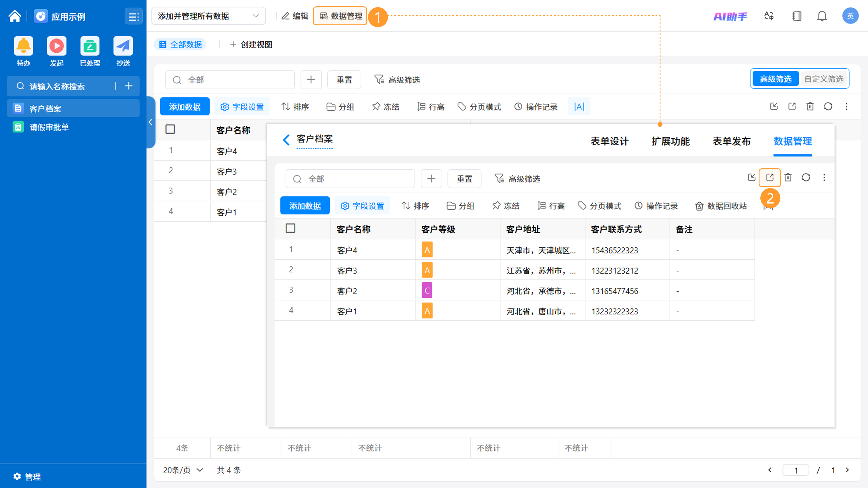Toggle the sidebar menu list icon
Viewport: 868px width, 488px height.
click(x=133, y=17)
